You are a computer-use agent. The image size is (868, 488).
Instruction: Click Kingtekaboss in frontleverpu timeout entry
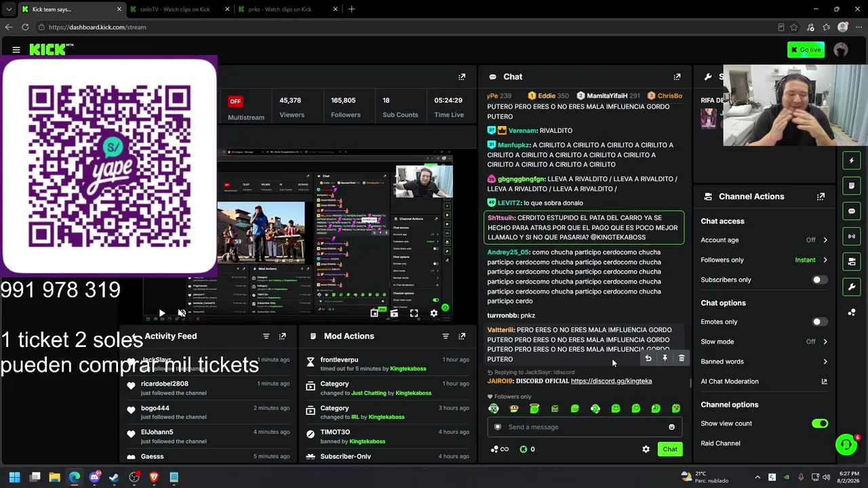point(408,369)
